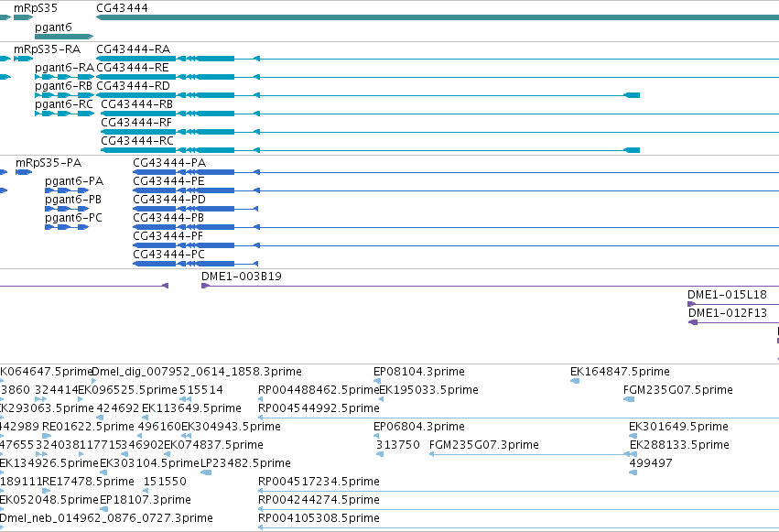Select the CG43444 gene label
This screenshot has height=532, width=779.
[122, 8]
